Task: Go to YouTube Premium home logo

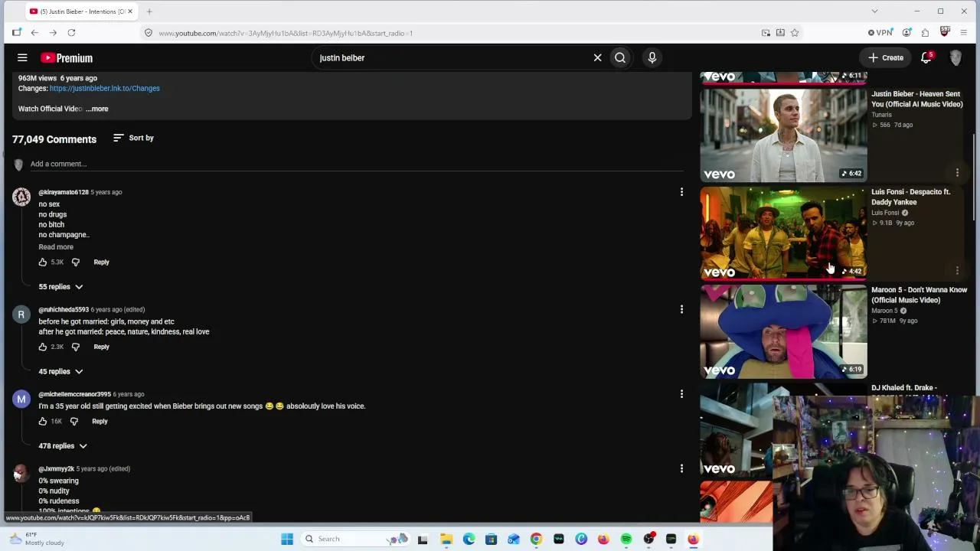Action: 67,57
